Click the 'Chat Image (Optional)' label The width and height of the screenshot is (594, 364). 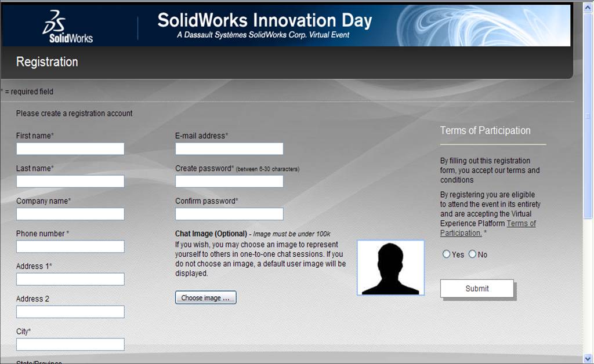click(211, 234)
